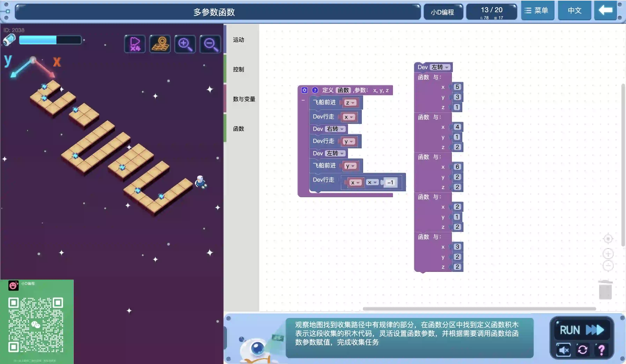Open the function block gear settings
Image resolution: width=626 pixels, height=364 pixels.
click(x=305, y=90)
